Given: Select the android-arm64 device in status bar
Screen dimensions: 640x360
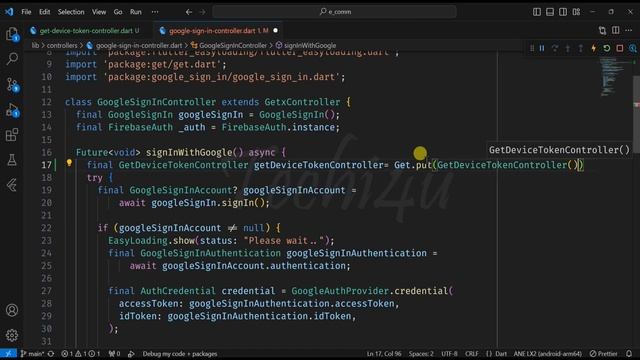Looking at the screenshot, I should (x=547, y=354).
